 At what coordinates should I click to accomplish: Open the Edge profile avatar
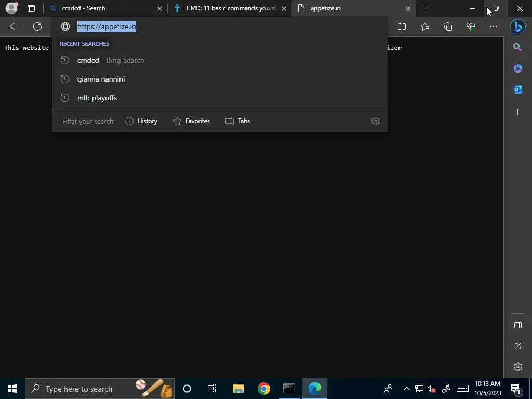pyautogui.click(x=11, y=8)
